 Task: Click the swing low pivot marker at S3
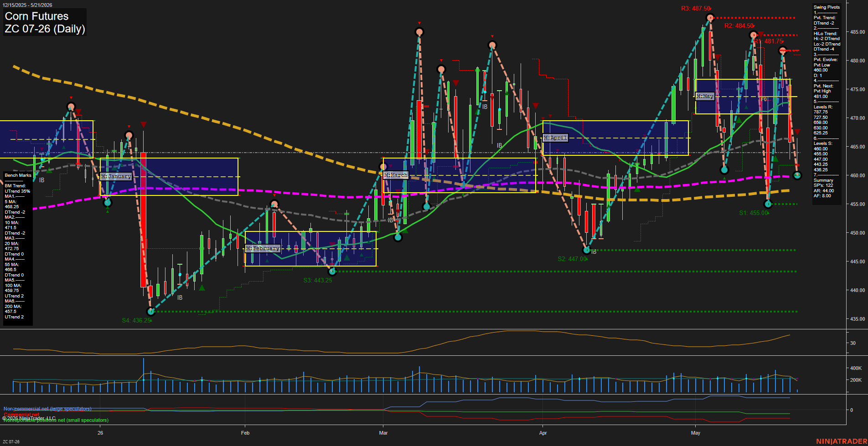tap(332, 272)
